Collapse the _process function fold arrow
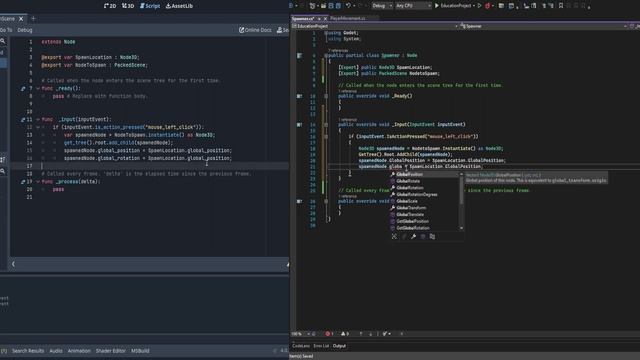Viewport: 640px width, 360px height. [38, 181]
